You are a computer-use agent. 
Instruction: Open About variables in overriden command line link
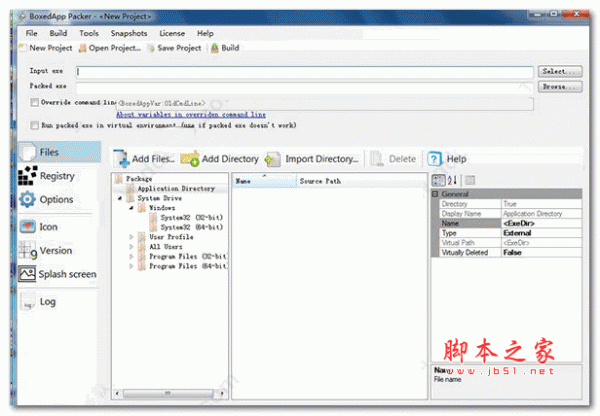tap(191, 114)
